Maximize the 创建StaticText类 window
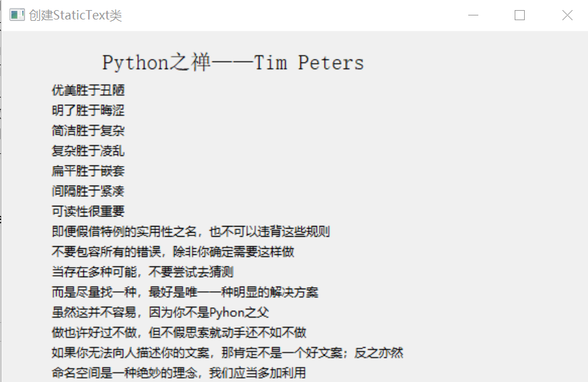 pyautogui.click(x=519, y=15)
